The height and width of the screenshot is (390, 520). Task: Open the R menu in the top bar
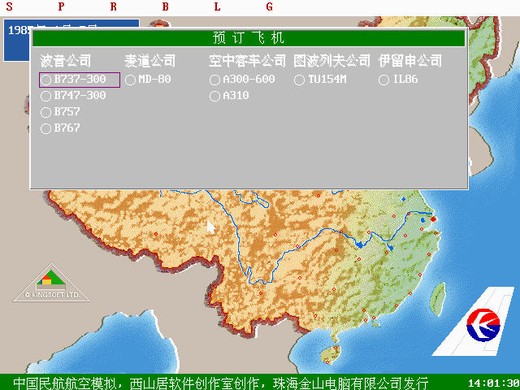[113, 6]
